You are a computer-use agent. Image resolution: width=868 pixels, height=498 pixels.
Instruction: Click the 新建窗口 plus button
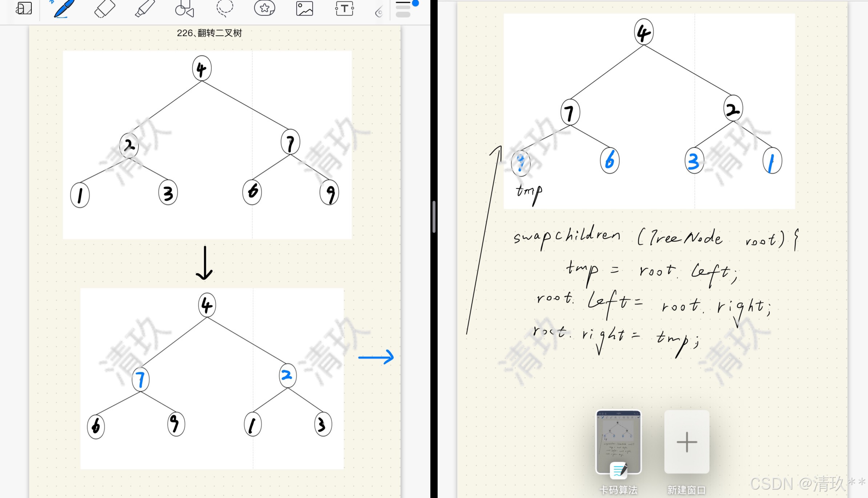click(x=687, y=442)
